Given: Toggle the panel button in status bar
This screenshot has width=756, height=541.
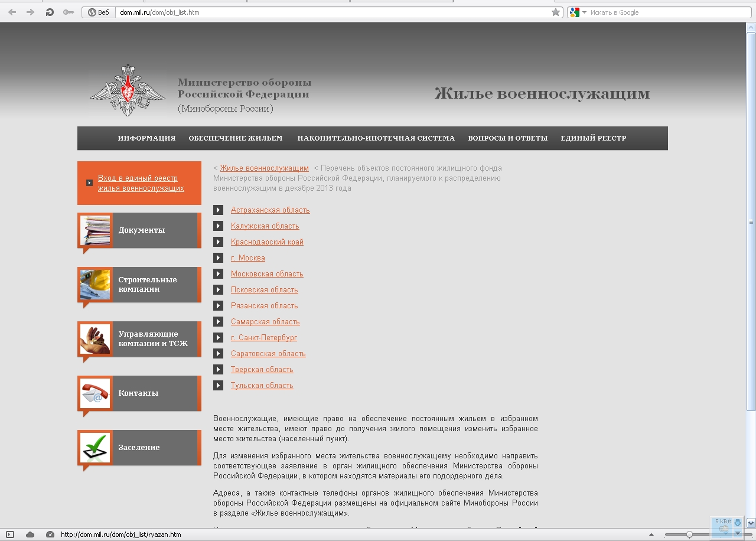Looking at the screenshot, I should click(10, 535).
